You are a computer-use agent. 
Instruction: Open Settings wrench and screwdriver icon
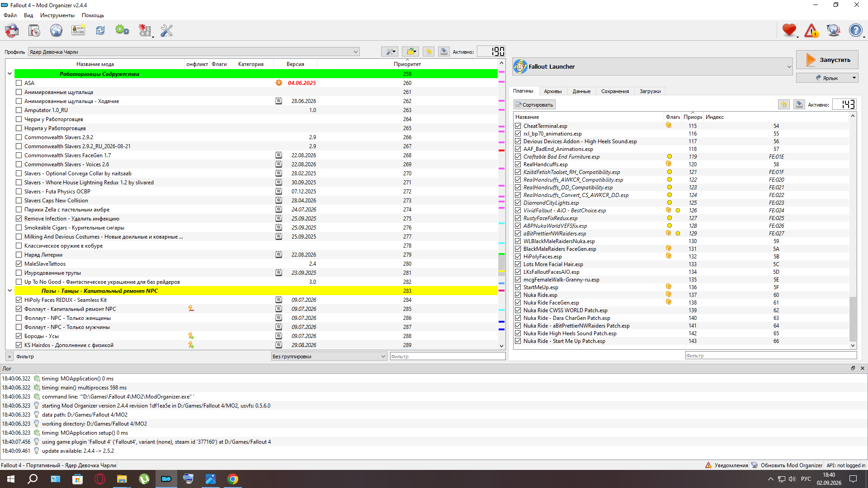(x=167, y=30)
